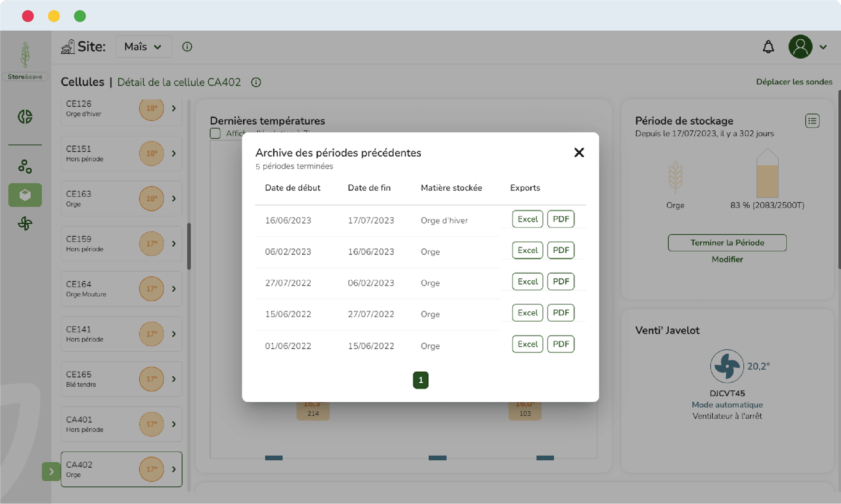Image resolution: width=841 pixels, height=504 pixels.
Task: Export the 16/06/2023 period to Excel
Action: 527,219
